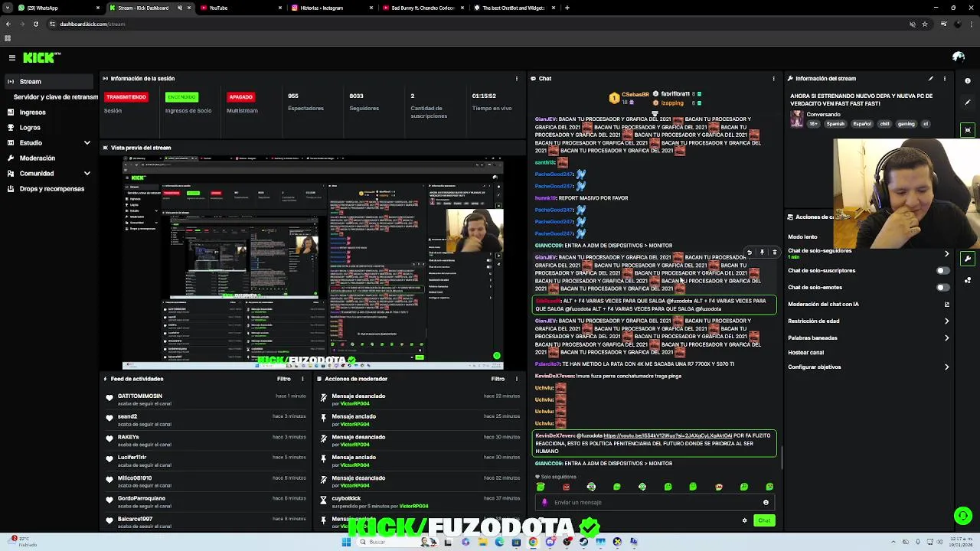The width and height of the screenshot is (980, 551).
Task: Expand Restricción de edad options
Action: coord(946,321)
